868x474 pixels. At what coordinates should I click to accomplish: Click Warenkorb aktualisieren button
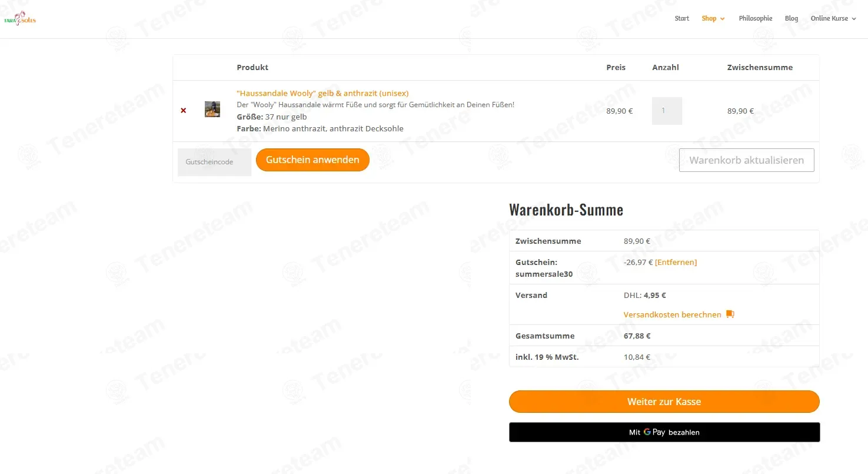coord(746,160)
